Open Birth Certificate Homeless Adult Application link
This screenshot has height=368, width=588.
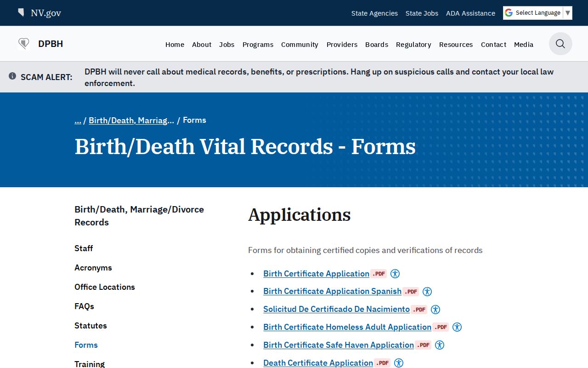347,327
